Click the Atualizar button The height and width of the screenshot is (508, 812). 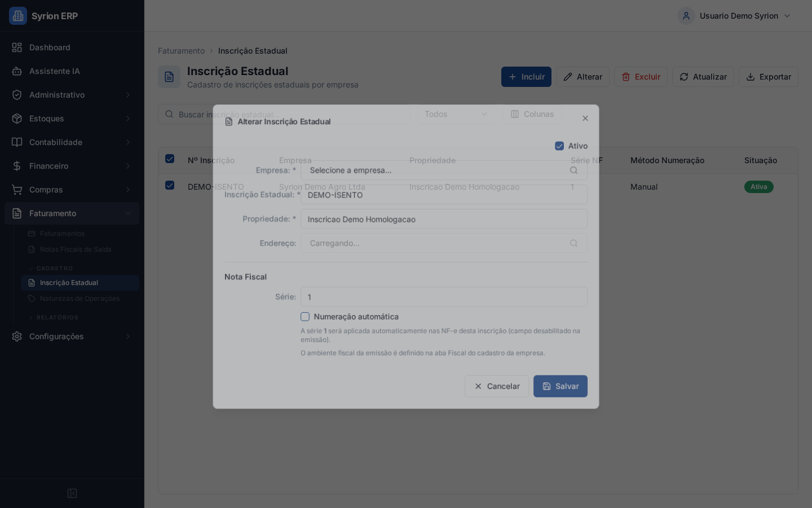point(703,77)
